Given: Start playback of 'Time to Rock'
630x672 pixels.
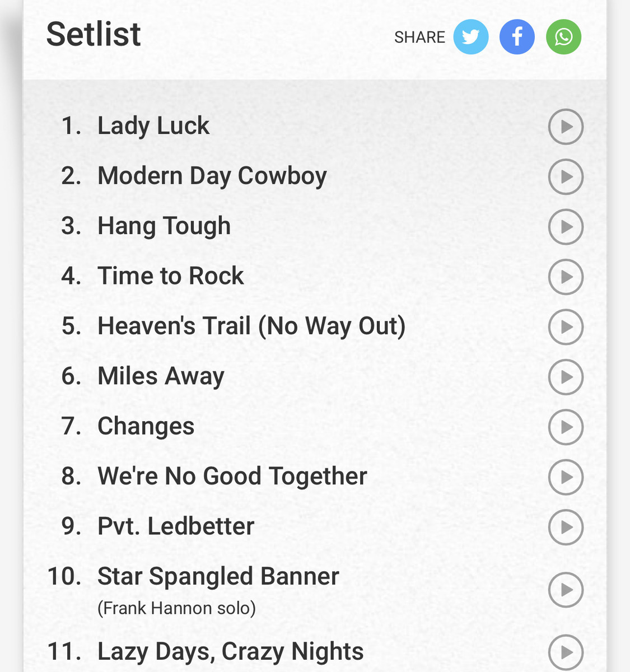Looking at the screenshot, I should tap(565, 277).
